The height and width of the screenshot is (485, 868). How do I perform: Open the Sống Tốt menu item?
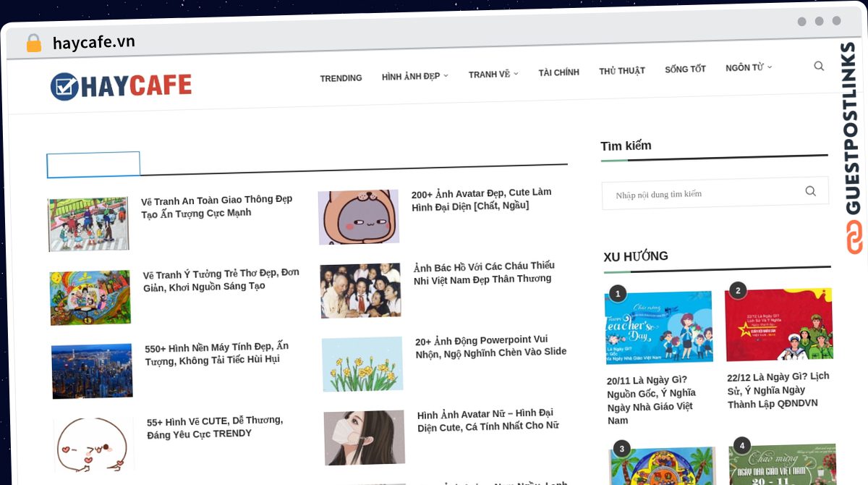[685, 69]
